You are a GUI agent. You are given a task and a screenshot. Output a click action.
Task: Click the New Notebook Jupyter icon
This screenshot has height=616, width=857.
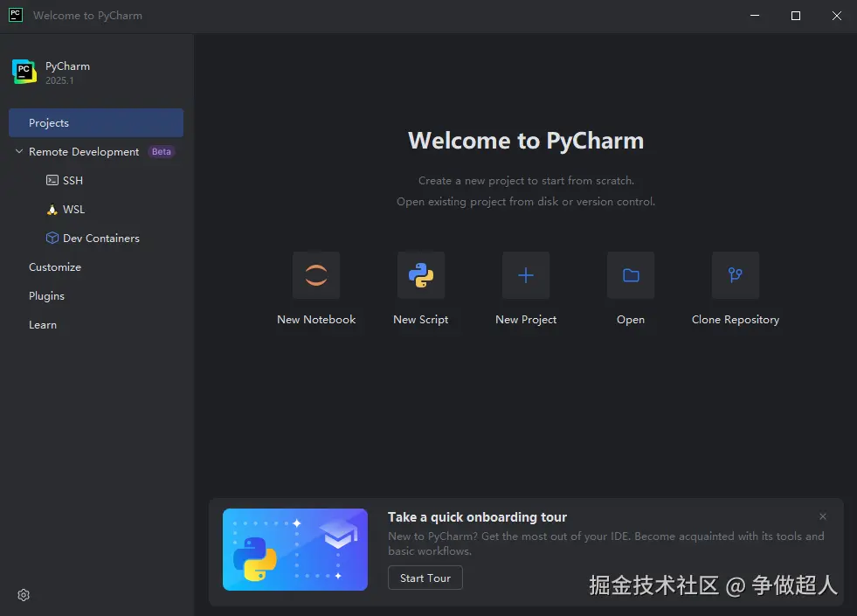point(316,275)
